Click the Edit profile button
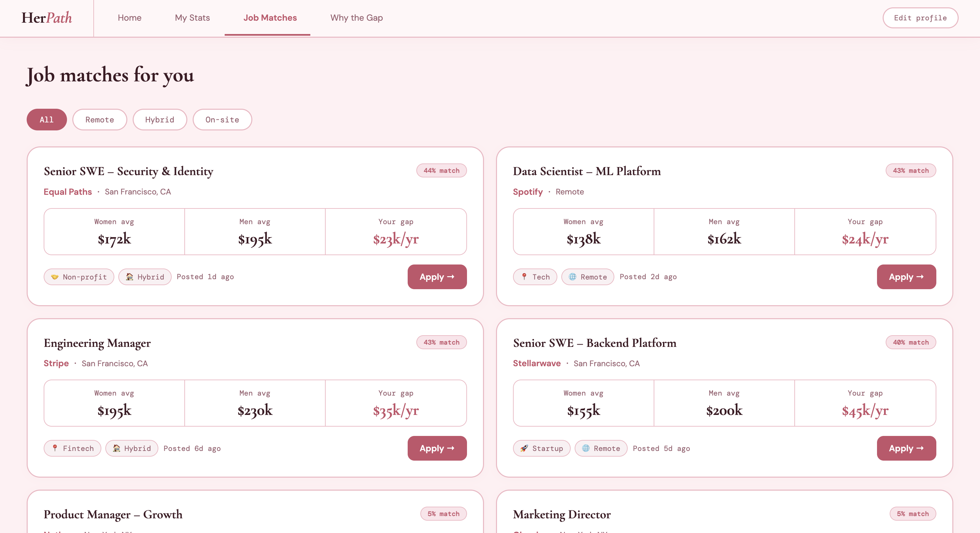Image resolution: width=980 pixels, height=533 pixels. point(920,18)
